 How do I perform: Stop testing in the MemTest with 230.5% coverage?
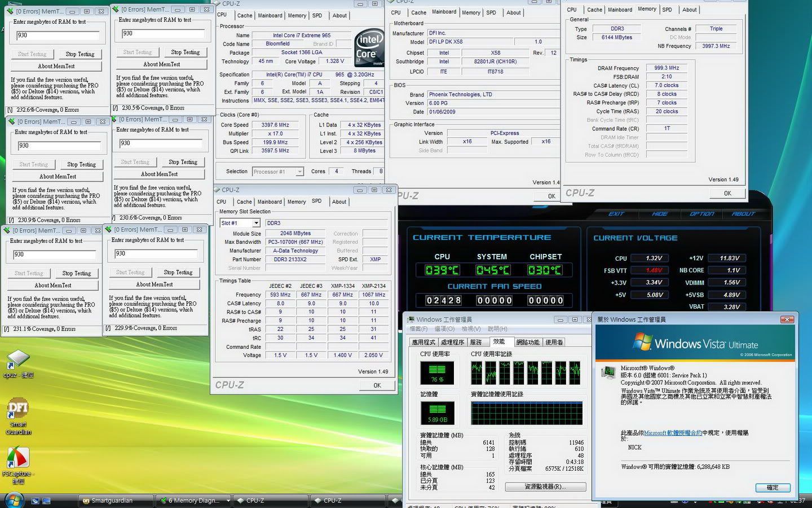click(x=186, y=52)
